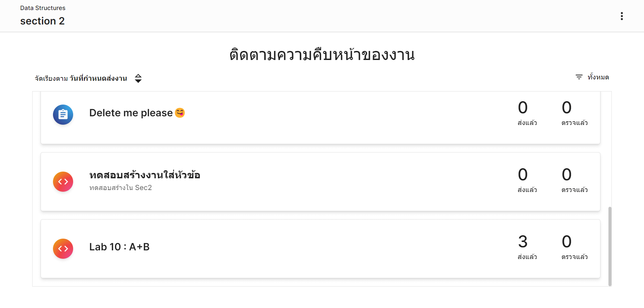The height and width of the screenshot is (308, 644).
Task: Open the three-dot more options menu
Action: [622, 16]
